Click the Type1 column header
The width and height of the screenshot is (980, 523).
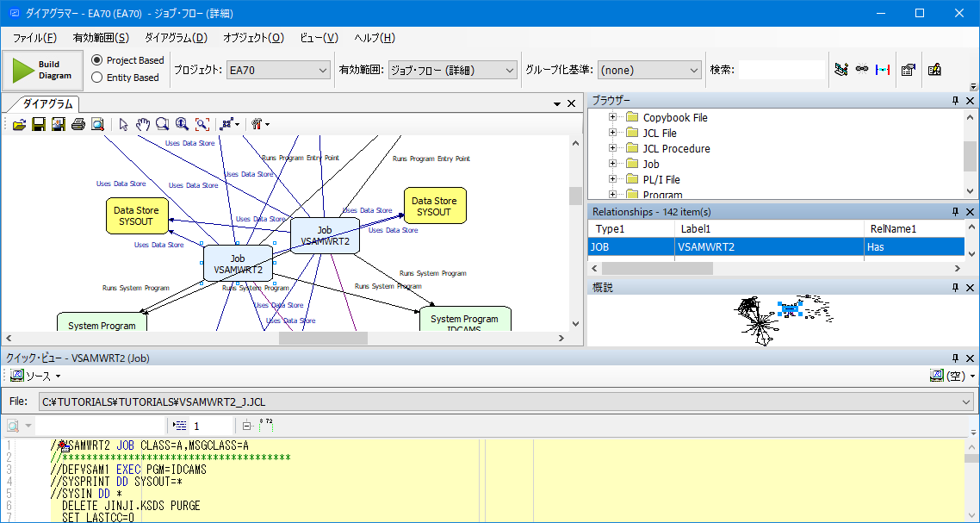(631, 229)
